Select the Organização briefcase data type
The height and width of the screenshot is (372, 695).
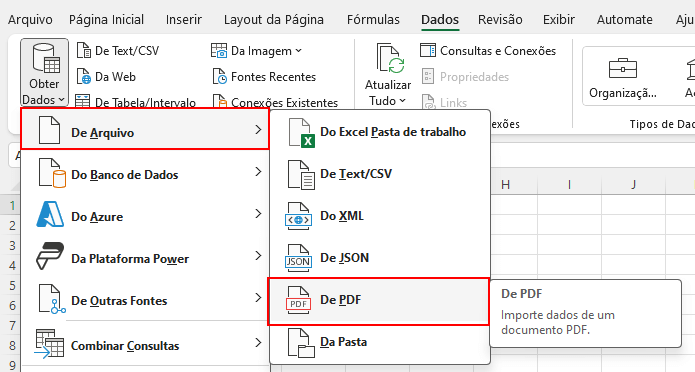tap(623, 76)
